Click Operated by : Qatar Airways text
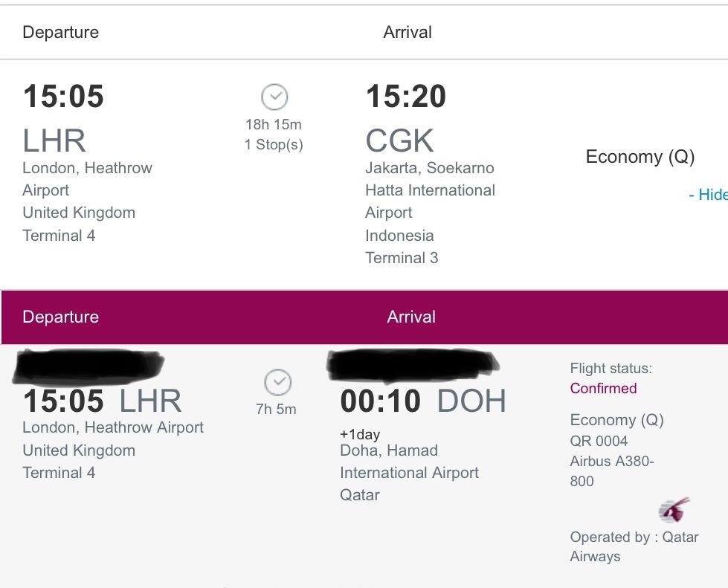This screenshot has width=728, height=588. tap(634, 546)
